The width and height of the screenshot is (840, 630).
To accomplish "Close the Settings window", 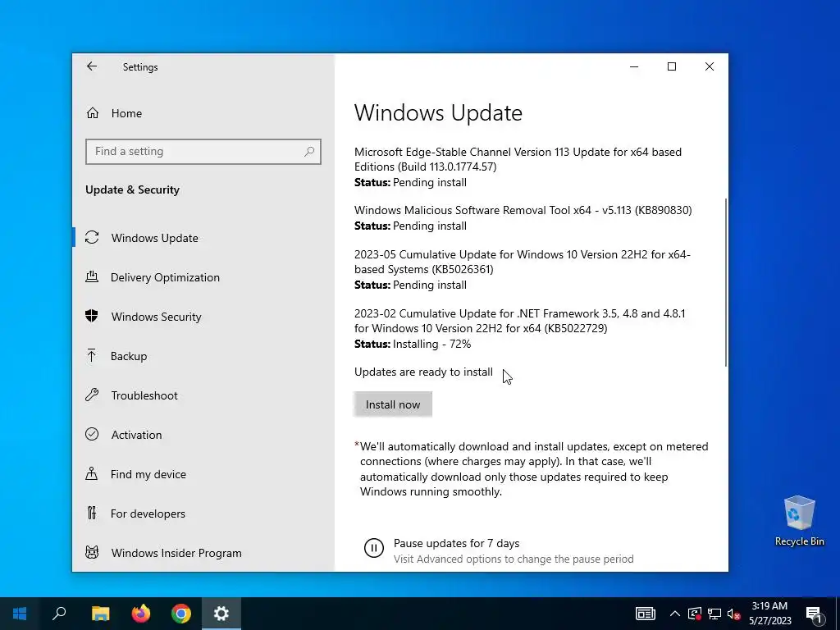I will (710, 66).
